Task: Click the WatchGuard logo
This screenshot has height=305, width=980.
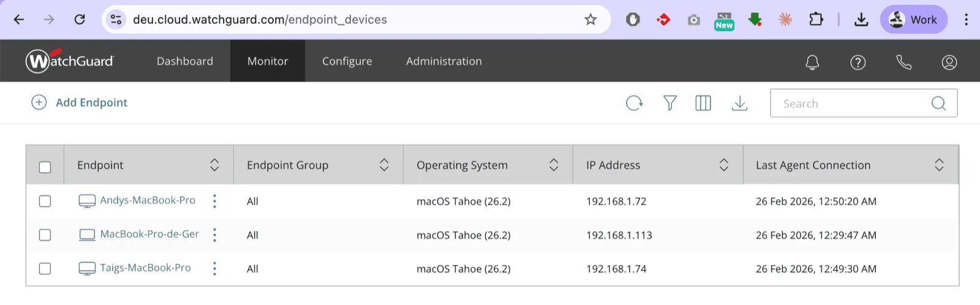Action: 70,61
